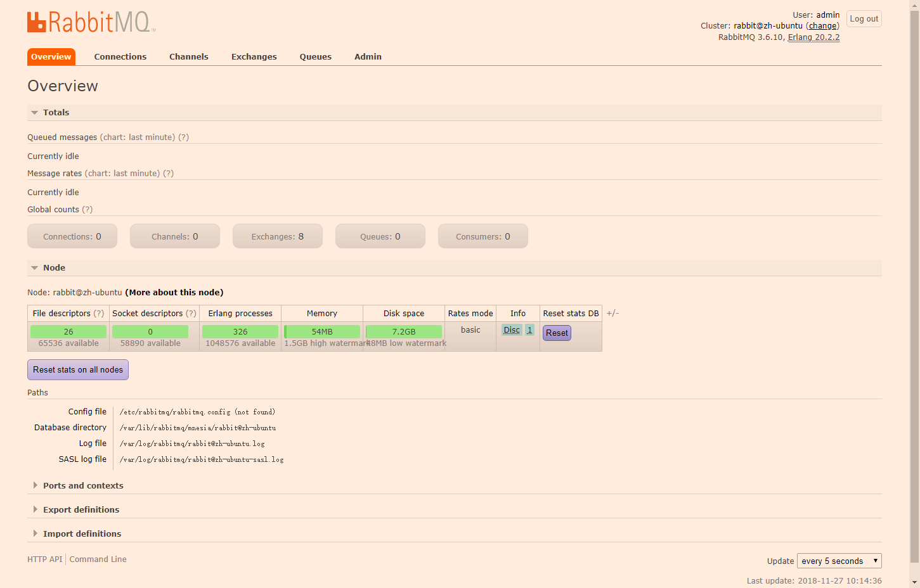Click the Memory 54MB usage bar
This screenshot has height=588, width=920.
point(322,331)
